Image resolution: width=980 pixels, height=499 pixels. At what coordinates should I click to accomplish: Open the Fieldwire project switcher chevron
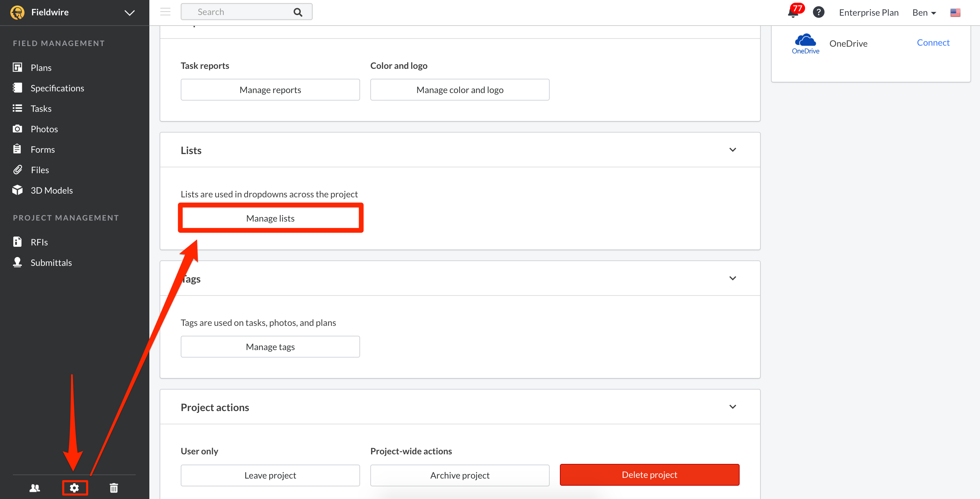point(129,13)
